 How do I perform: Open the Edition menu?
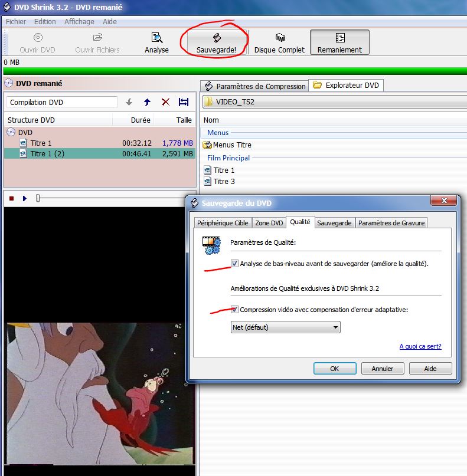tap(45, 22)
